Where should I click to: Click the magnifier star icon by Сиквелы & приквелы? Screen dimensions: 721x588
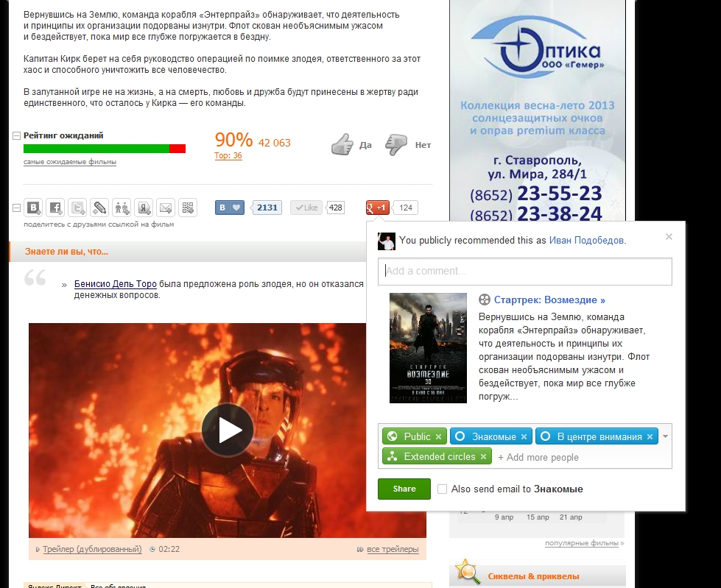click(468, 572)
